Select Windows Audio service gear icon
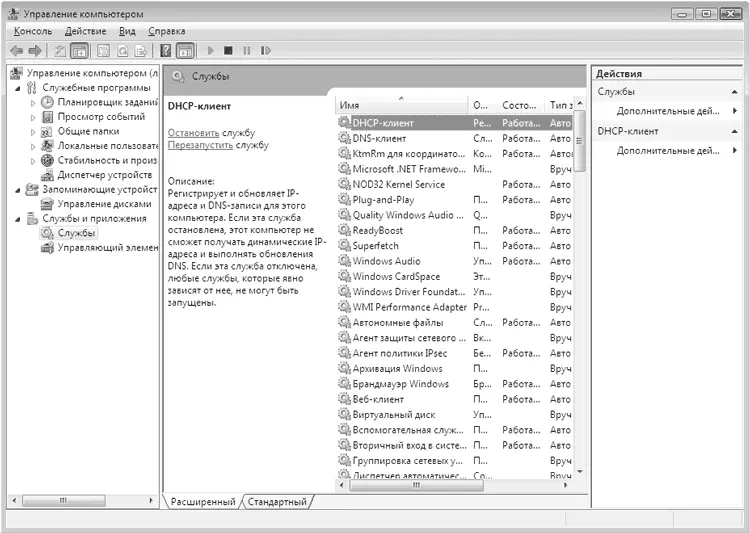 coord(344,261)
